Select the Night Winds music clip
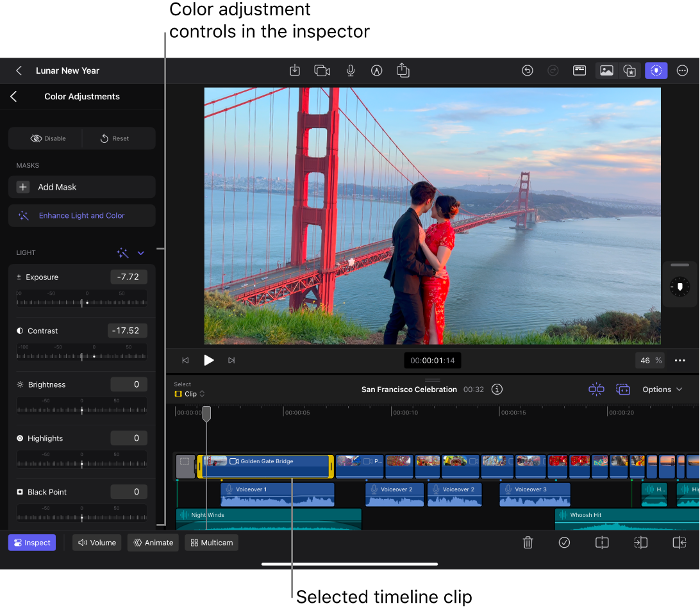The image size is (700, 615). point(269,519)
